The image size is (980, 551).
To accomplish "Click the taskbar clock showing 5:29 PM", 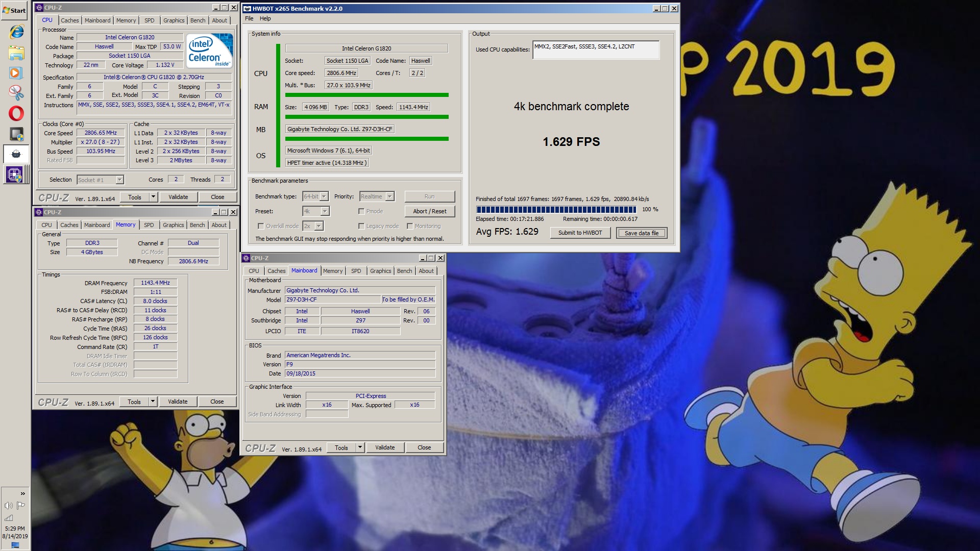I will coord(15,529).
